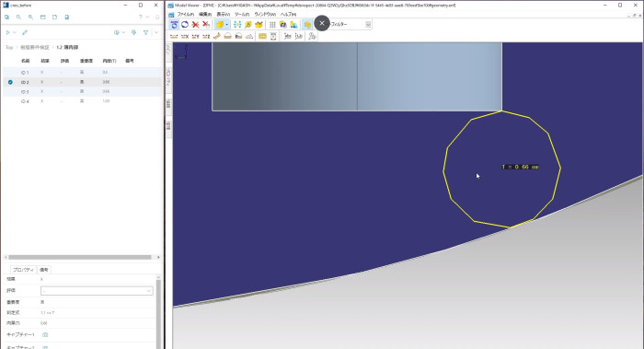Click the pencil edit icon in left panel
Image resolution: width=644 pixels, height=349 pixels.
point(25,32)
